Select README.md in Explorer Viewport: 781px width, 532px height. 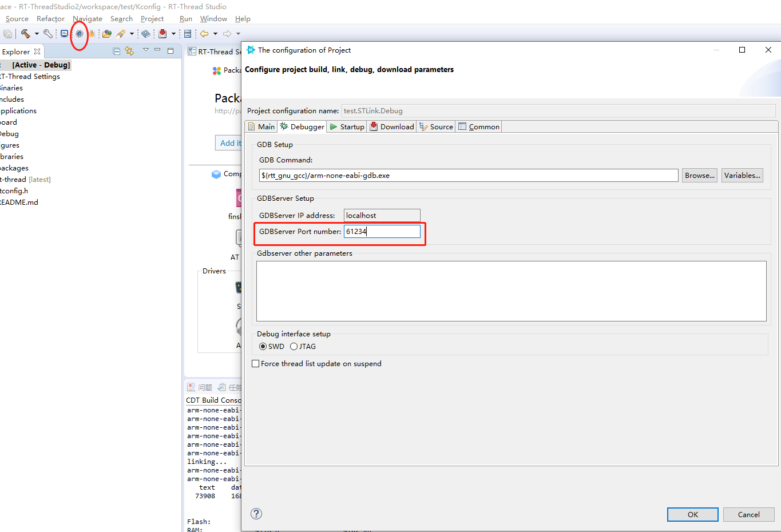[x=19, y=202]
